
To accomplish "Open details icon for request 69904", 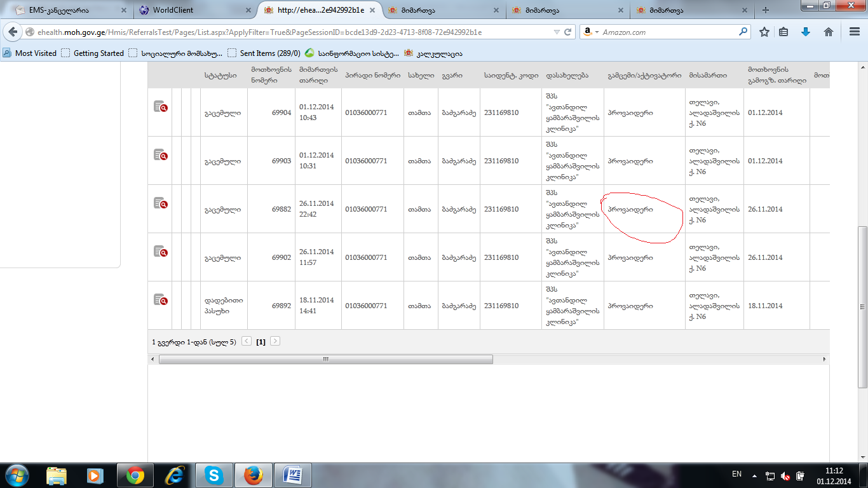I will [x=160, y=107].
